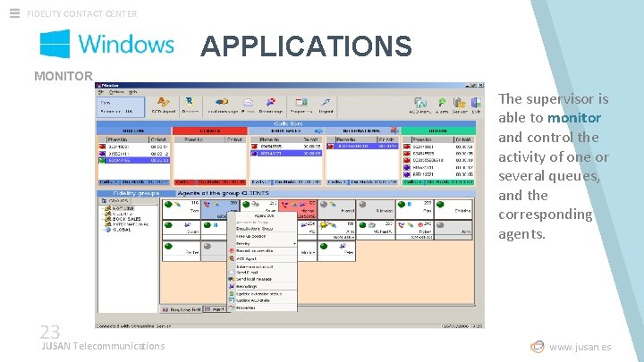644x362 pixels.
Task: Switch to the Agent tab at bottom
Action: tap(214, 309)
